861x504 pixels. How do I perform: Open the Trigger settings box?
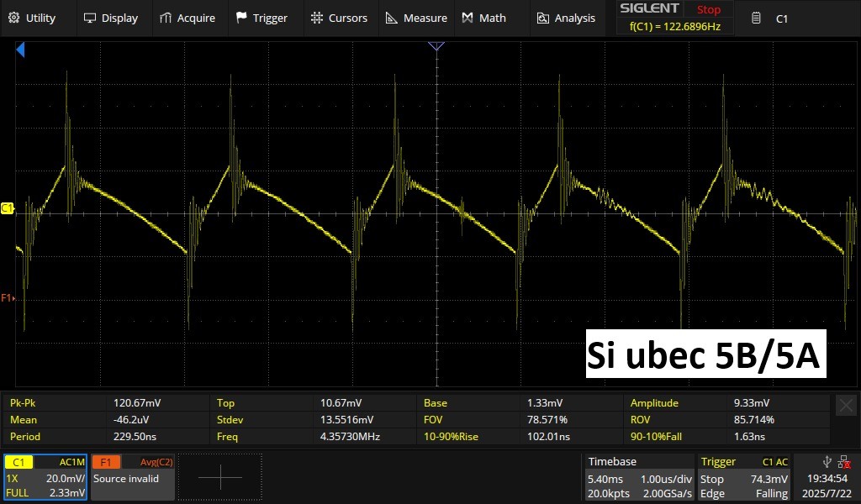tap(744, 477)
